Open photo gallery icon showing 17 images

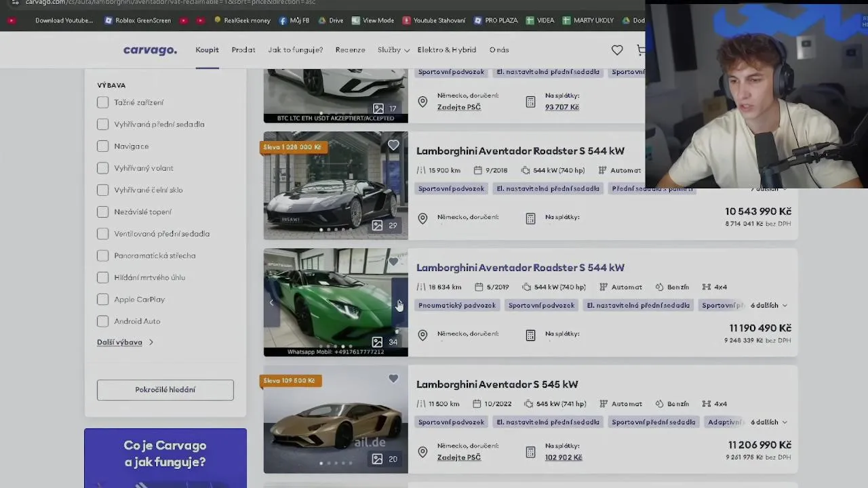[378, 108]
